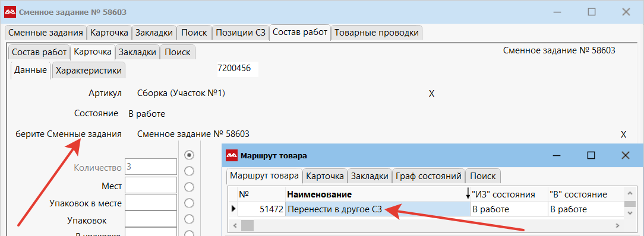This screenshot has width=644, height=236.
Task: Select the radio button above the Количество row
Action: (189, 155)
